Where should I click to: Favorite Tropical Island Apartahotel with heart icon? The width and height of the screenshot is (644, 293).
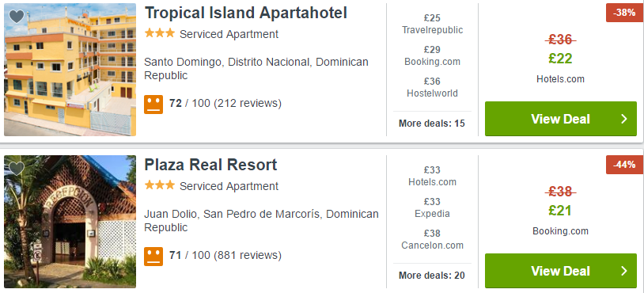click(x=17, y=17)
